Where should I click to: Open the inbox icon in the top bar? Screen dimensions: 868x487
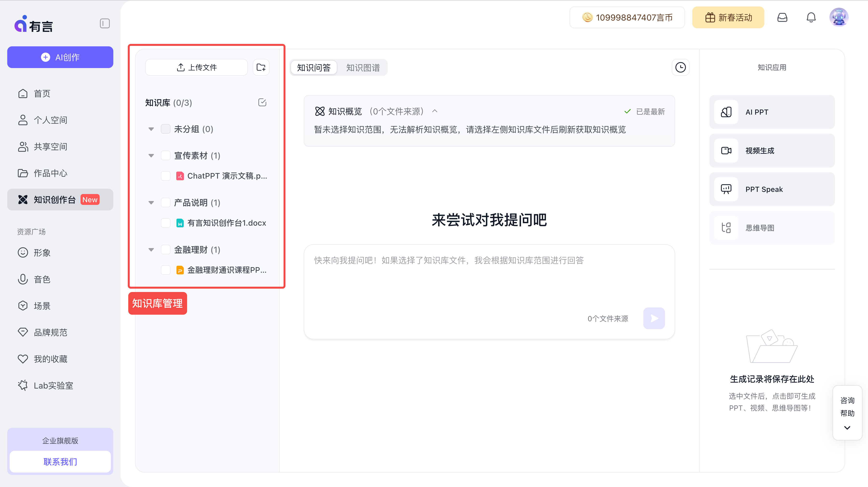pyautogui.click(x=782, y=17)
